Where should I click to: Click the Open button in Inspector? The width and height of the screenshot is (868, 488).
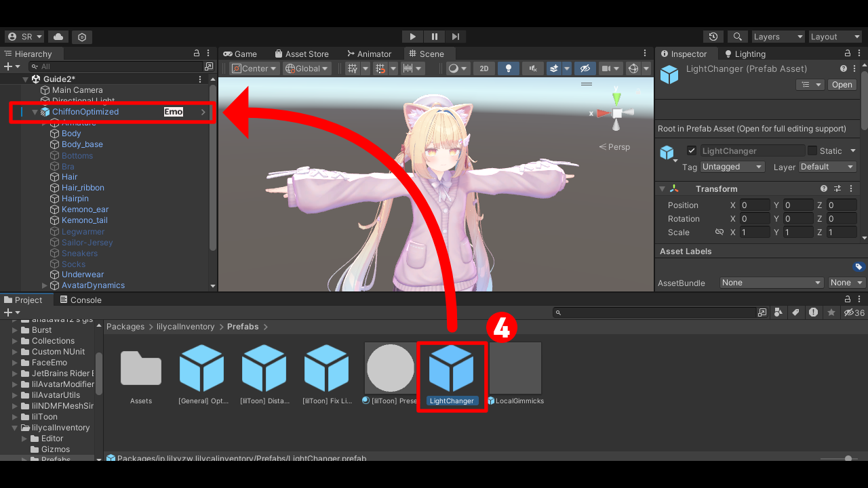(842, 85)
